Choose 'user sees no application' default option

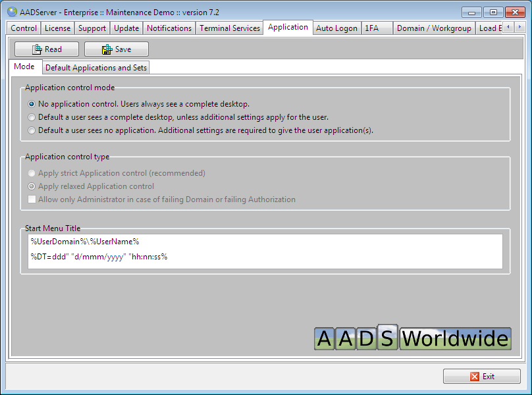pyautogui.click(x=32, y=130)
